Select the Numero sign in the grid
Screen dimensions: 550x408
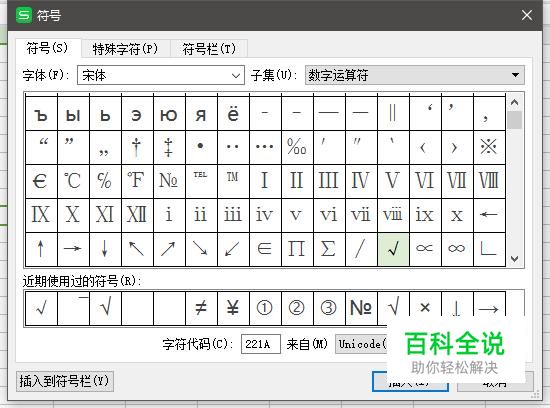(x=169, y=181)
